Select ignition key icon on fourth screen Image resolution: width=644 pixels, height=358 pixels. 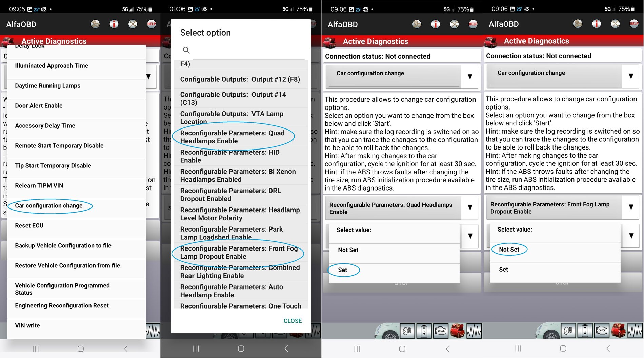coord(568,331)
